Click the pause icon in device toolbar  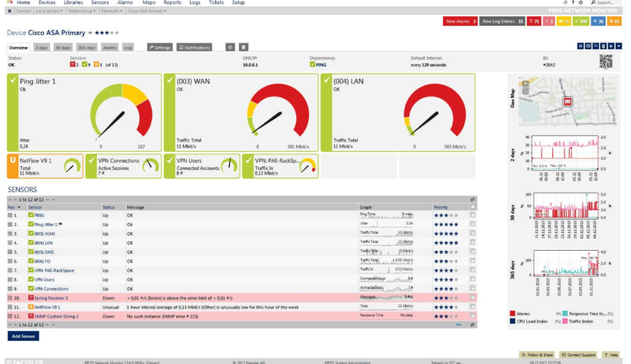(x=580, y=46)
